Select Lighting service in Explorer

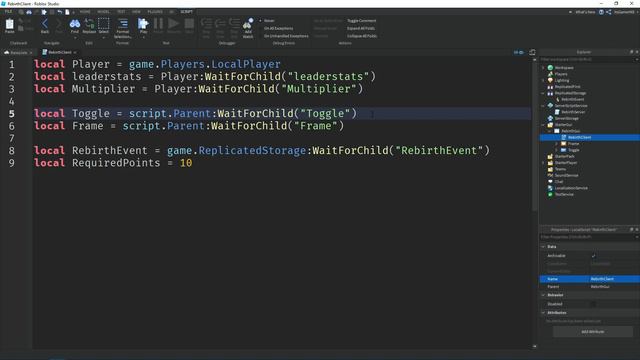click(562, 80)
